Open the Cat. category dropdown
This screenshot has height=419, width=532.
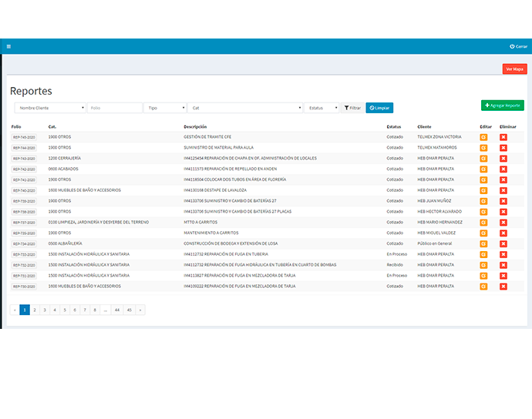[245, 108]
